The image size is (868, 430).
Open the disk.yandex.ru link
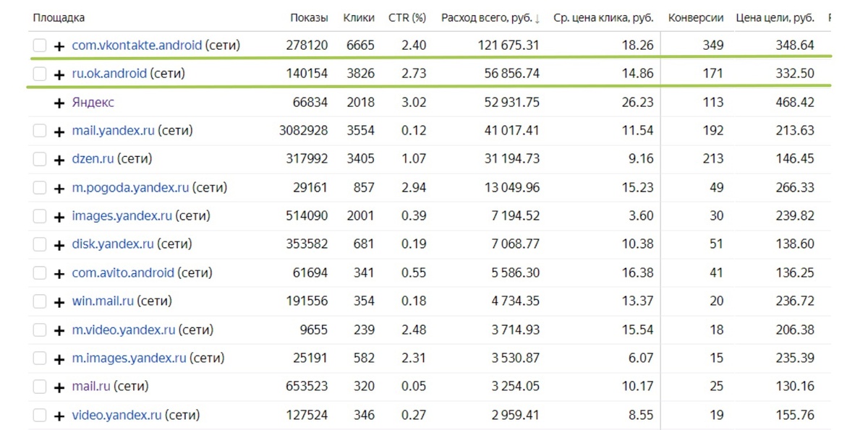click(113, 244)
